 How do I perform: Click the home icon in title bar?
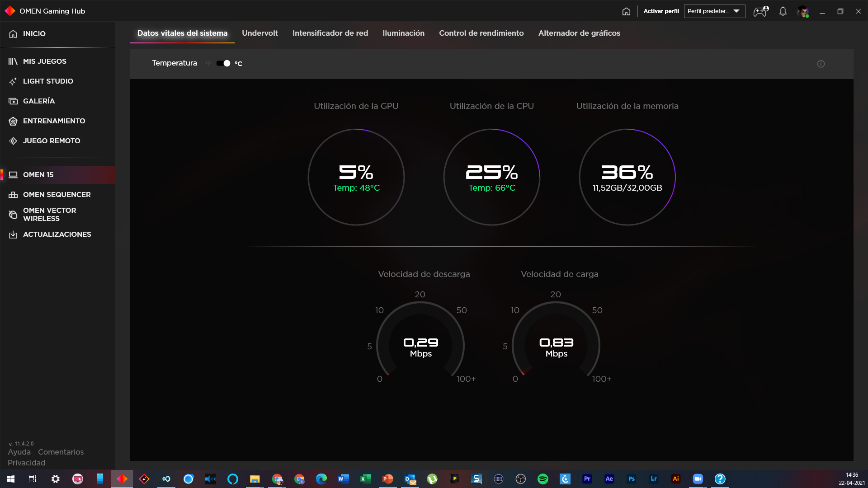[626, 11]
